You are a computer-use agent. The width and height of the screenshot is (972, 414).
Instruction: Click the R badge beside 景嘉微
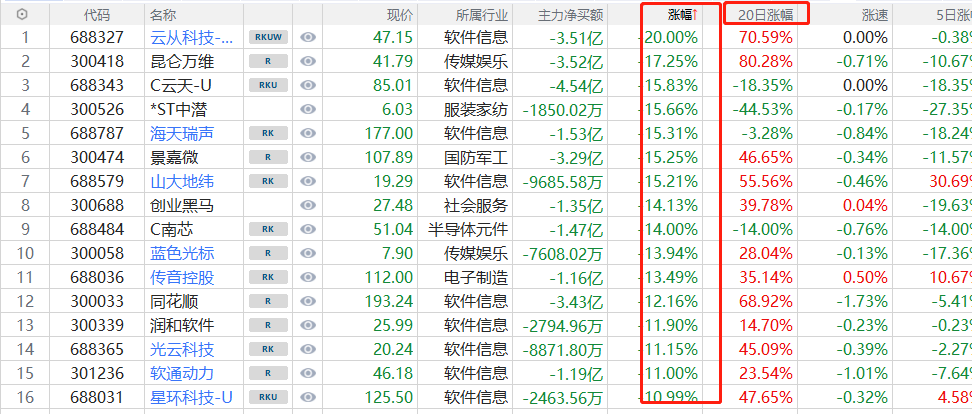(x=268, y=157)
